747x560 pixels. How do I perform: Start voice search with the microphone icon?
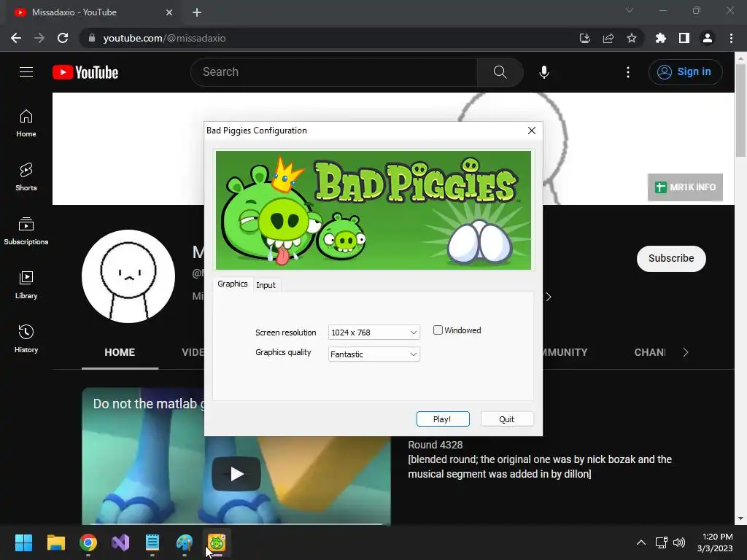543,72
